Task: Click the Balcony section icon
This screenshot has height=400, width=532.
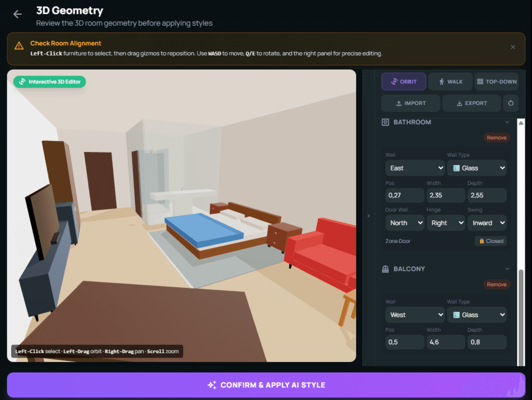Action: point(385,269)
